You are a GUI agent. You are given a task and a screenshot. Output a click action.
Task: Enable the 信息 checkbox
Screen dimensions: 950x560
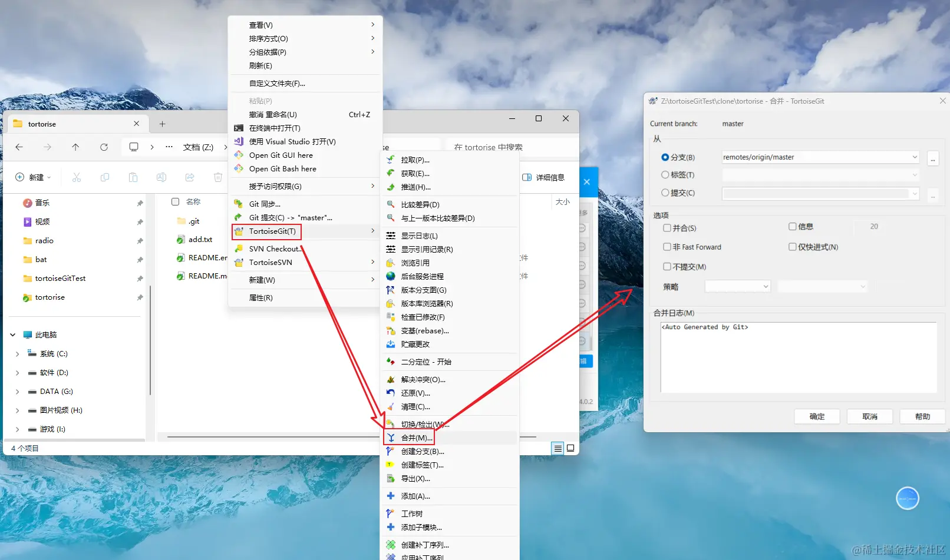[x=793, y=226]
